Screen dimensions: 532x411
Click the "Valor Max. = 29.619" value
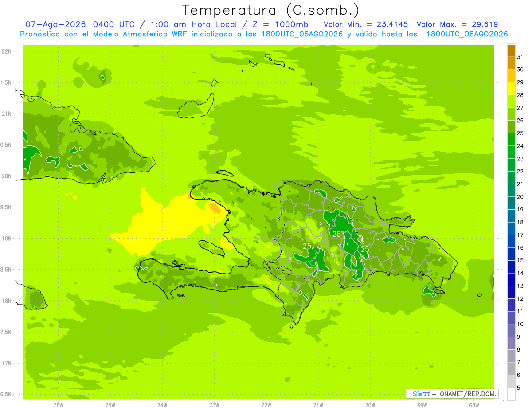coord(457,24)
